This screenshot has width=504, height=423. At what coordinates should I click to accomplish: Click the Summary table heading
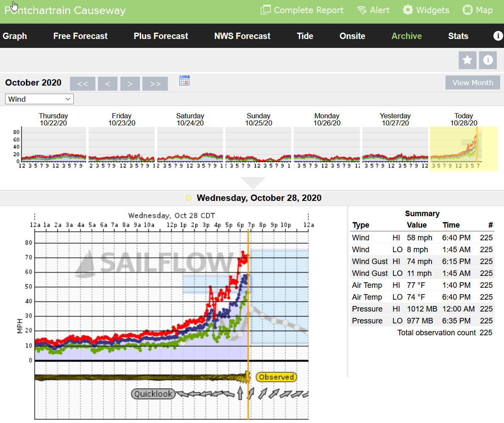click(x=422, y=214)
